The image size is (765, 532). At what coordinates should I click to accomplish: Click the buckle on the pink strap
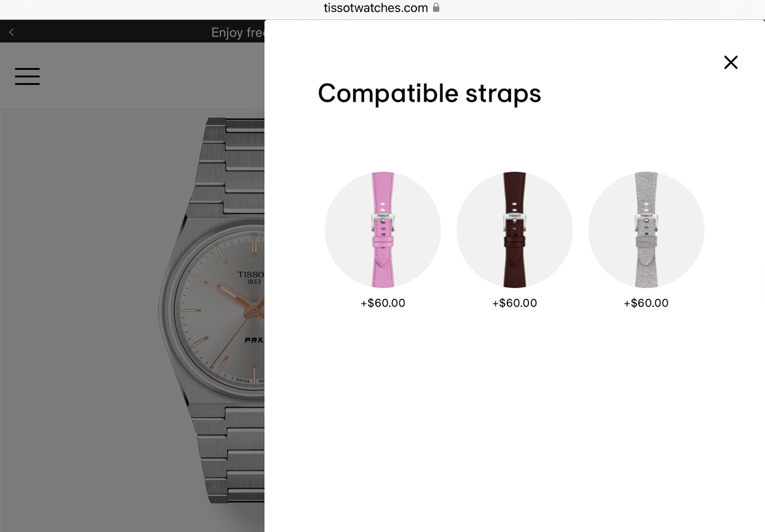(x=382, y=224)
